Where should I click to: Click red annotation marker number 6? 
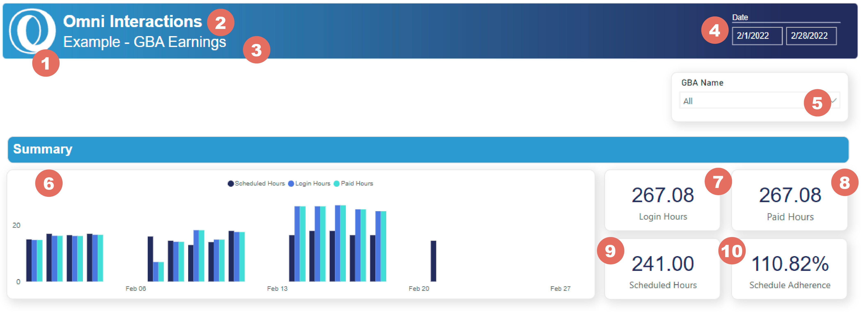[x=49, y=183]
